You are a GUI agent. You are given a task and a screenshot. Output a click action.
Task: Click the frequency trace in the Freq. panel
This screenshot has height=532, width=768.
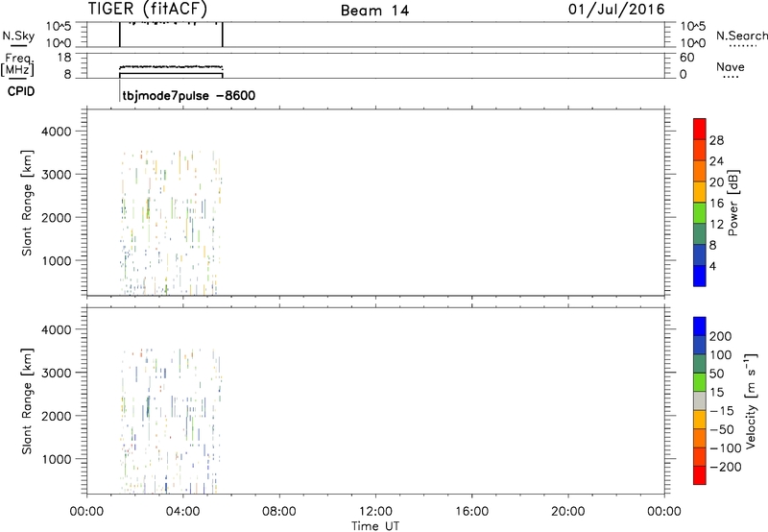pyautogui.click(x=171, y=66)
